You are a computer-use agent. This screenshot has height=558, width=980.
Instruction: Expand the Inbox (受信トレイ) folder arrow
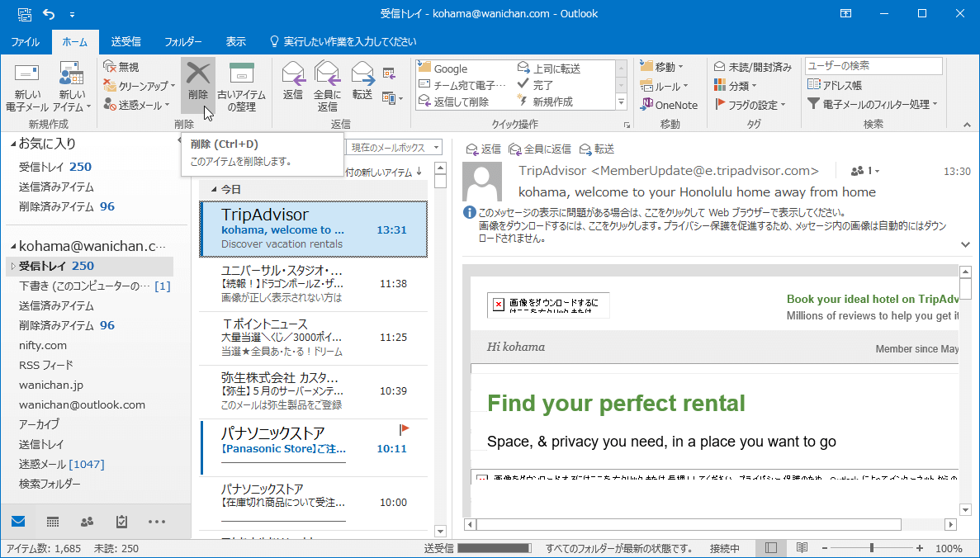click(13, 266)
